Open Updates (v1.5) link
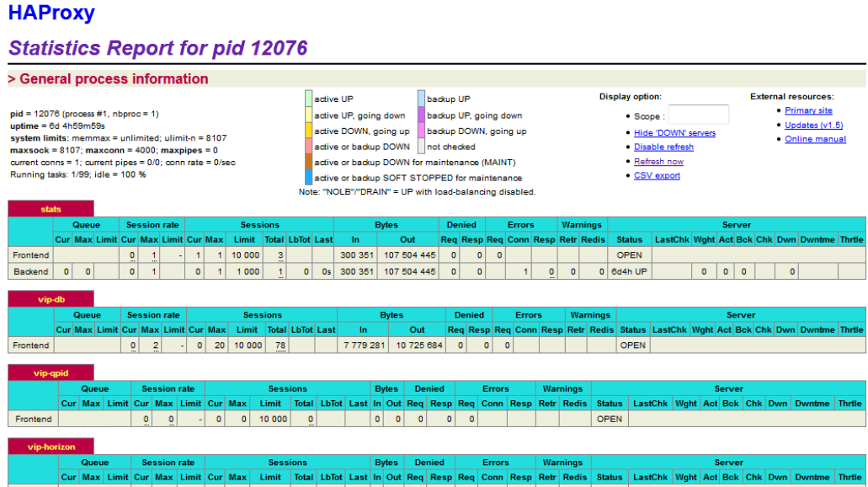 tap(813, 125)
